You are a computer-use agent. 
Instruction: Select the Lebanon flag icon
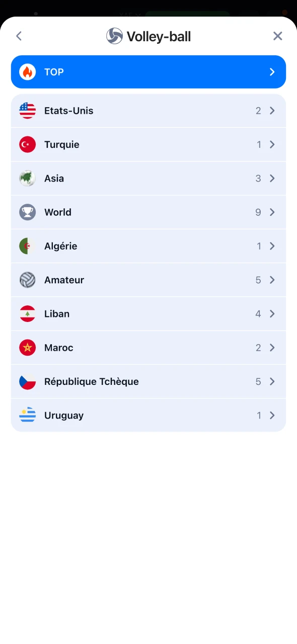27,314
